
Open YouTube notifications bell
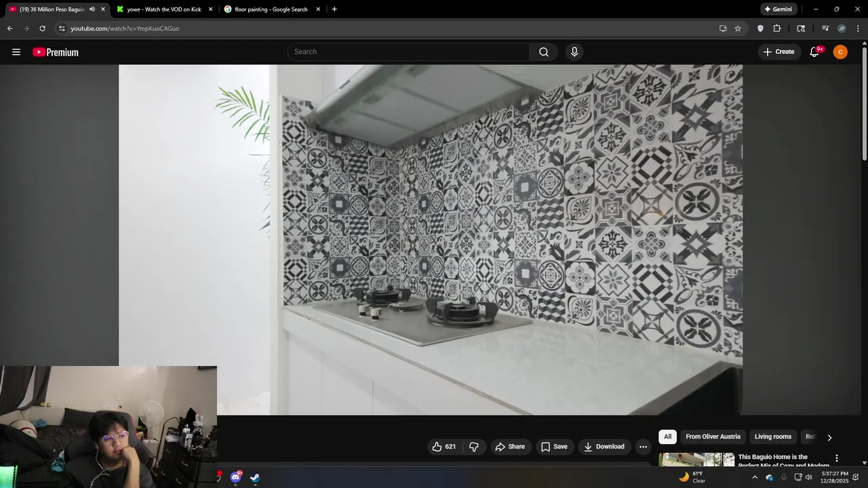pos(815,52)
